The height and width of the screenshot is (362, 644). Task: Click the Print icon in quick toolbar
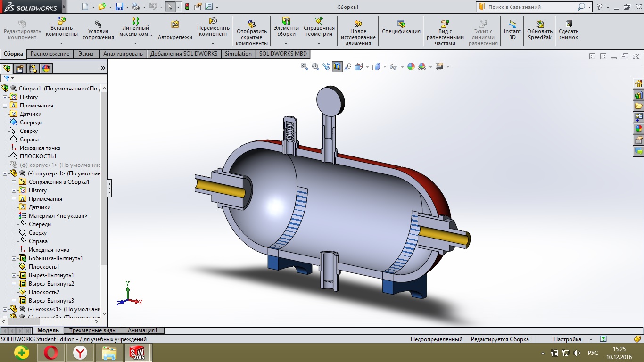tap(136, 7)
